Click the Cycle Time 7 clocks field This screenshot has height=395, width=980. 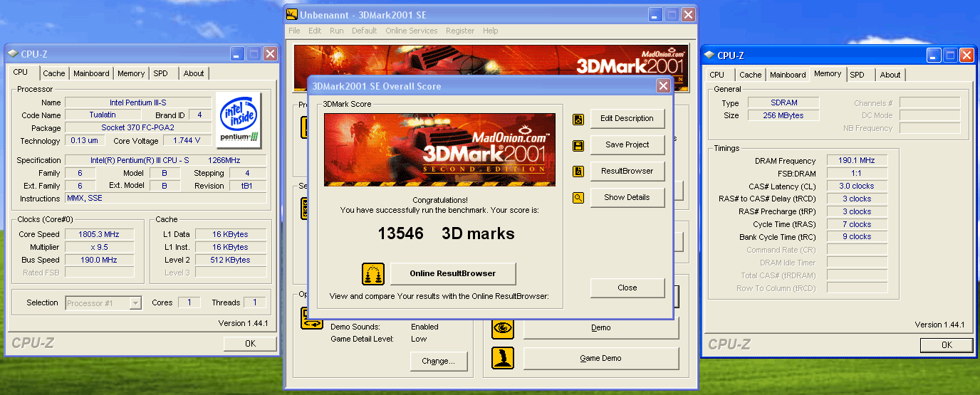coord(857,225)
